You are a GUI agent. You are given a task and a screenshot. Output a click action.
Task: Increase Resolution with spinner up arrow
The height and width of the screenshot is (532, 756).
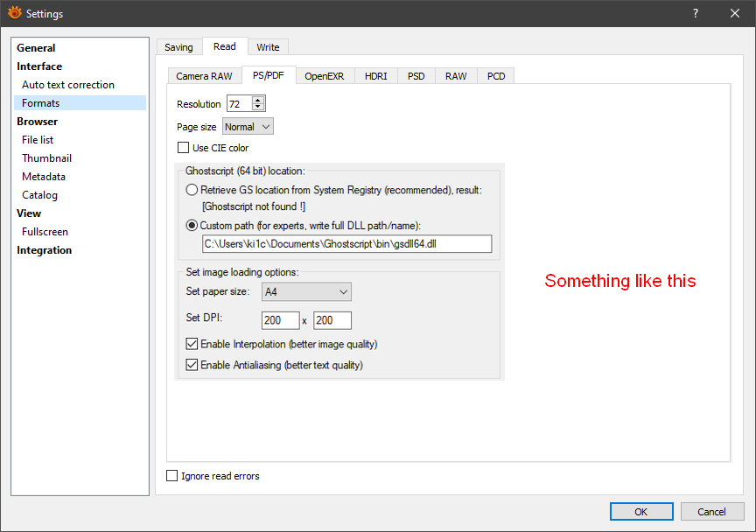[258, 100]
